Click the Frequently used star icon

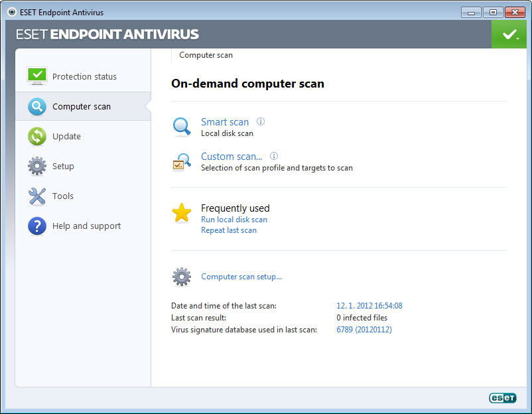(x=182, y=213)
